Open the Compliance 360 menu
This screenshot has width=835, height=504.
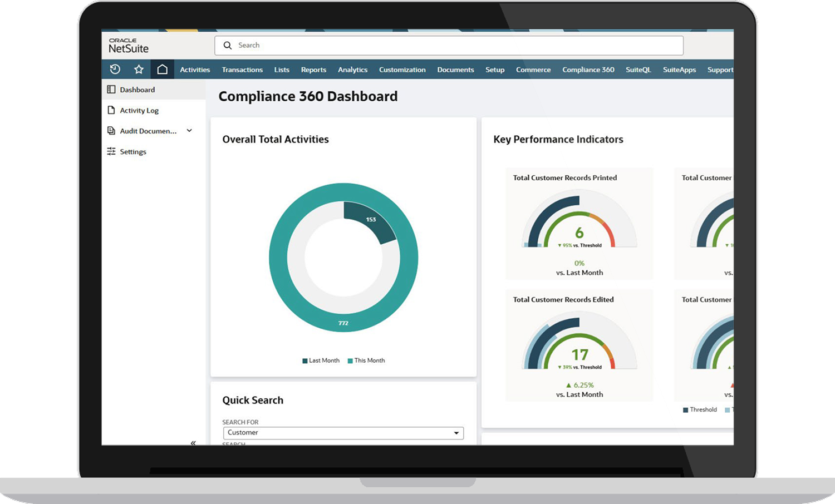point(588,69)
